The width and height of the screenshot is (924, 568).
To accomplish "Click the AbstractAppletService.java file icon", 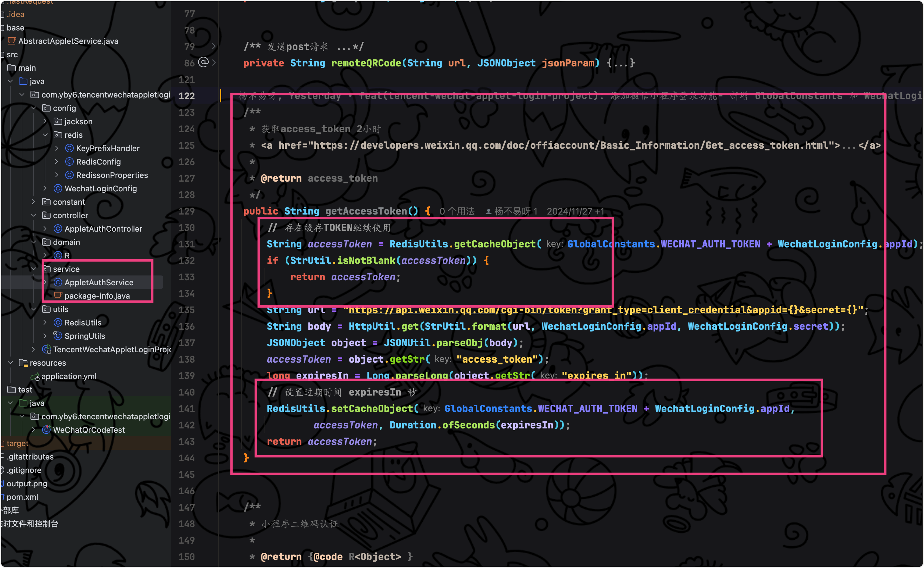I will [x=12, y=41].
